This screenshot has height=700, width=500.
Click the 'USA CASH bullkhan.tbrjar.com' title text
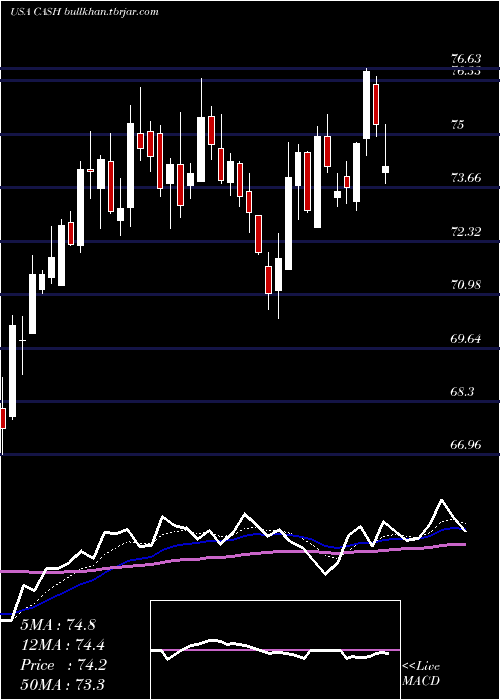(x=84, y=12)
